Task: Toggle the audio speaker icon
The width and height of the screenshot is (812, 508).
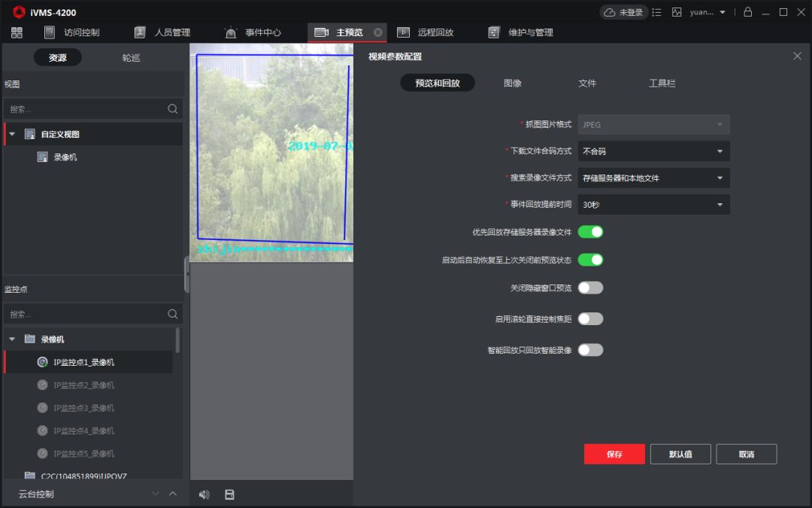Action: click(x=205, y=494)
